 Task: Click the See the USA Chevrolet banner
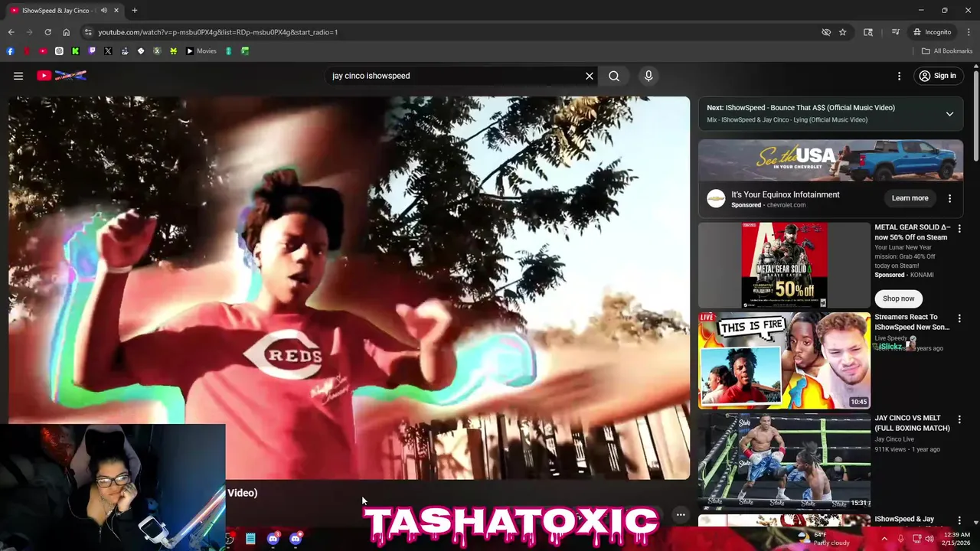point(831,160)
